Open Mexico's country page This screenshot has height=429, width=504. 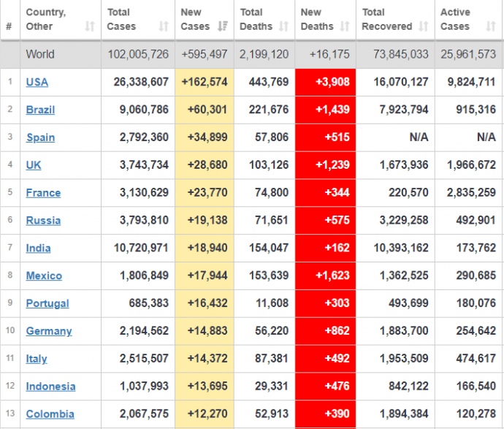44,276
